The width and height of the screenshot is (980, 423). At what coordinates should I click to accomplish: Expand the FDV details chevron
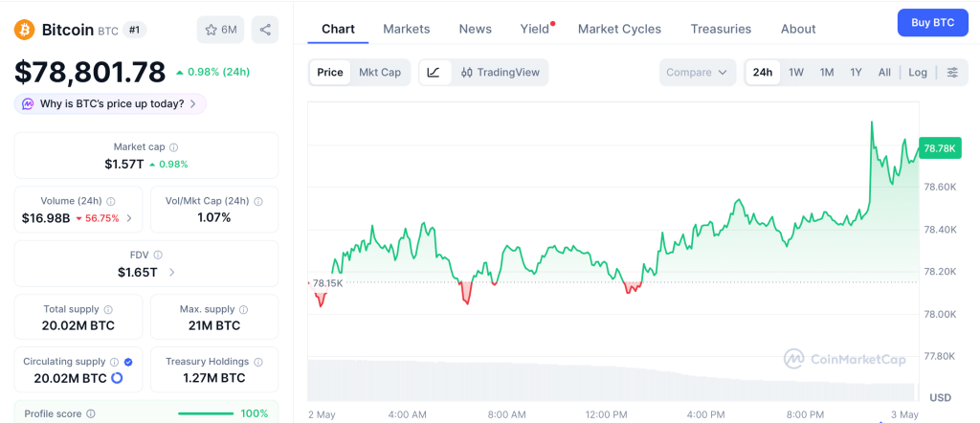tap(172, 273)
